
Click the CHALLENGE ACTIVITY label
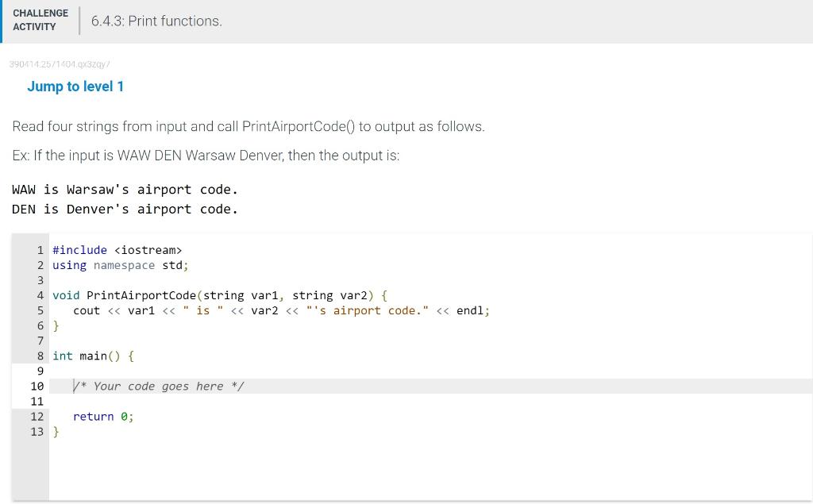40,19
